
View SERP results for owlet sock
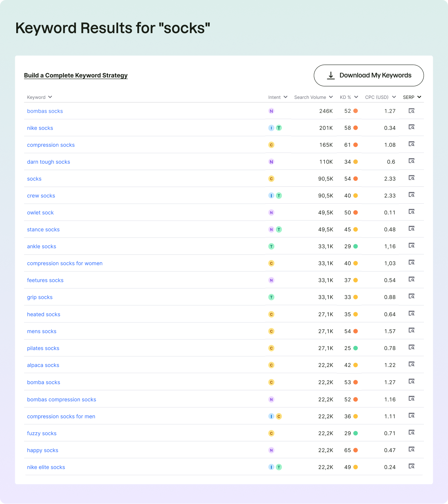coord(411,211)
